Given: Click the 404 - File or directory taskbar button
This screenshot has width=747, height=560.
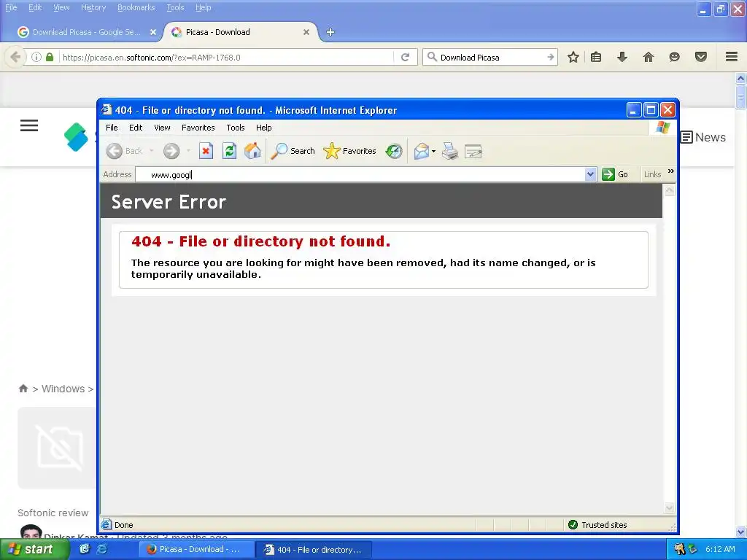Looking at the screenshot, I should (314, 549).
